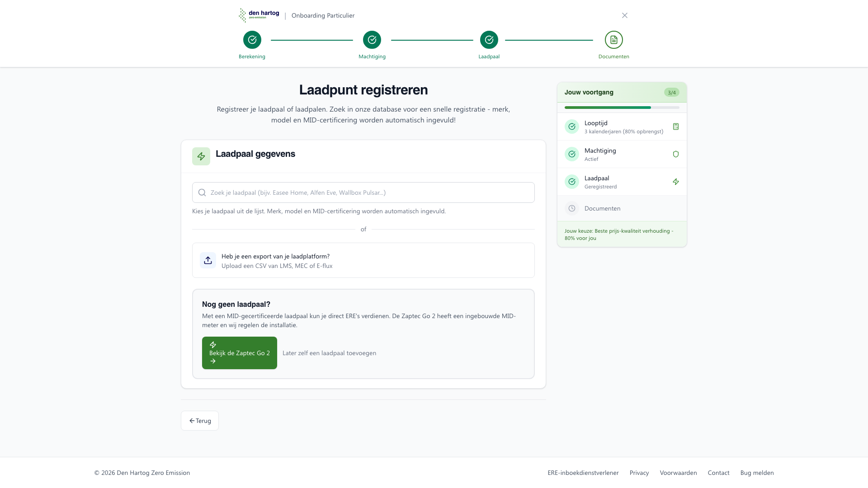Click the Laadpaal step label
Viewport: 868px width, 488px height.
point(489,56)
